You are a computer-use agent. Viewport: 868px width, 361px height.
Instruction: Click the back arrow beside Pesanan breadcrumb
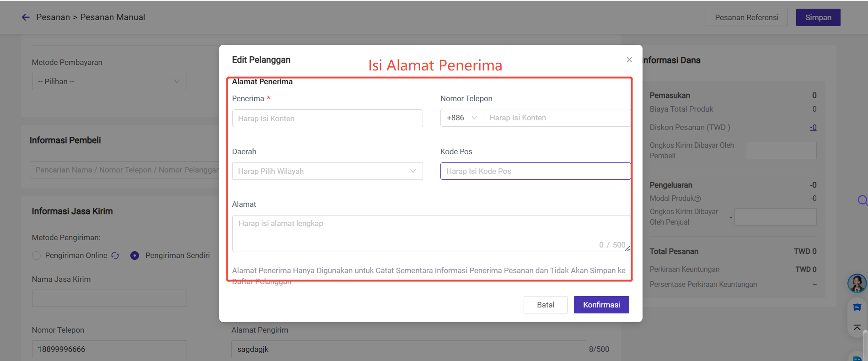tap(26, 17)
